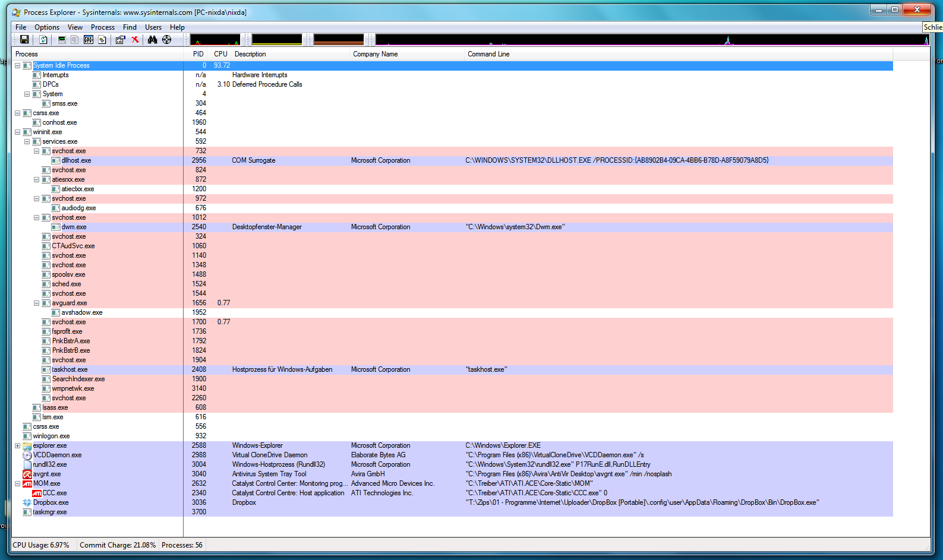Click the crosshair Find Window's Process icon
The width and height of the screenshot is (943, 560).
pos(167,40)
